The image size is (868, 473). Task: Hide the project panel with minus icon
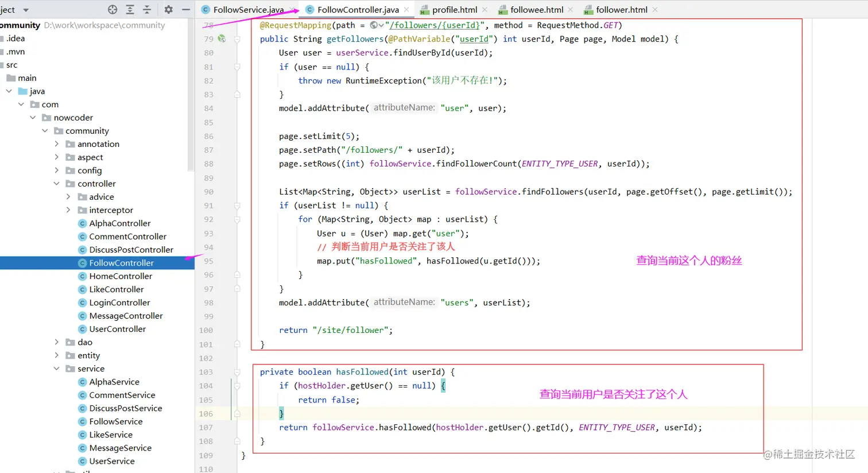(x=186, y=9)
